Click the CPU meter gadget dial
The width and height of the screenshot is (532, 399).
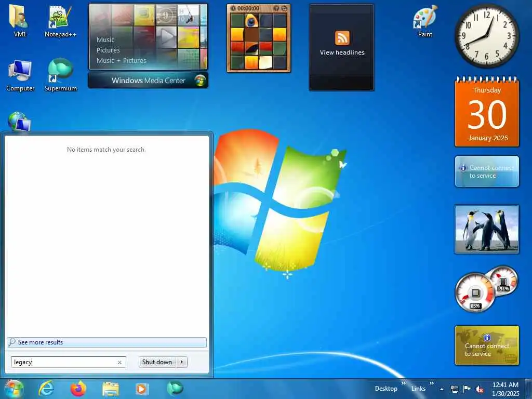[475, 292]
